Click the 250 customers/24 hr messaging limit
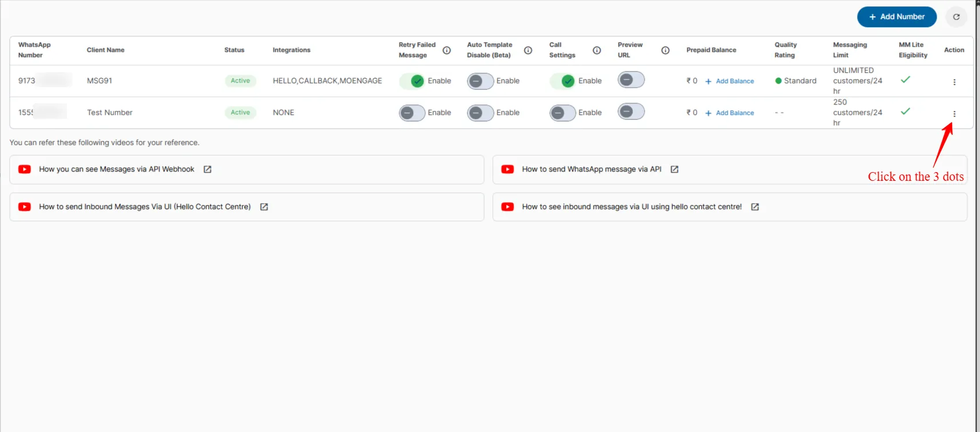Viewport: 980px width, 432px height. [858, 113]
